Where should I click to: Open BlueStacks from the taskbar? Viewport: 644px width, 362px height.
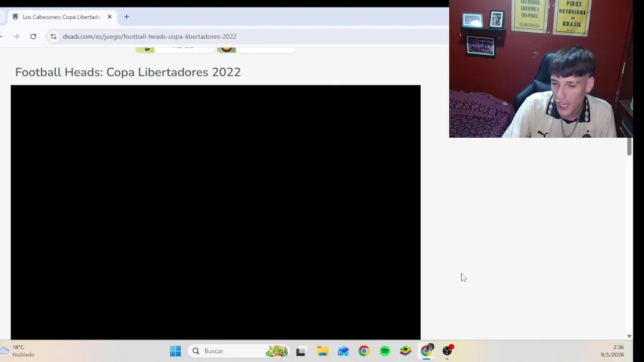pos(406,351)
